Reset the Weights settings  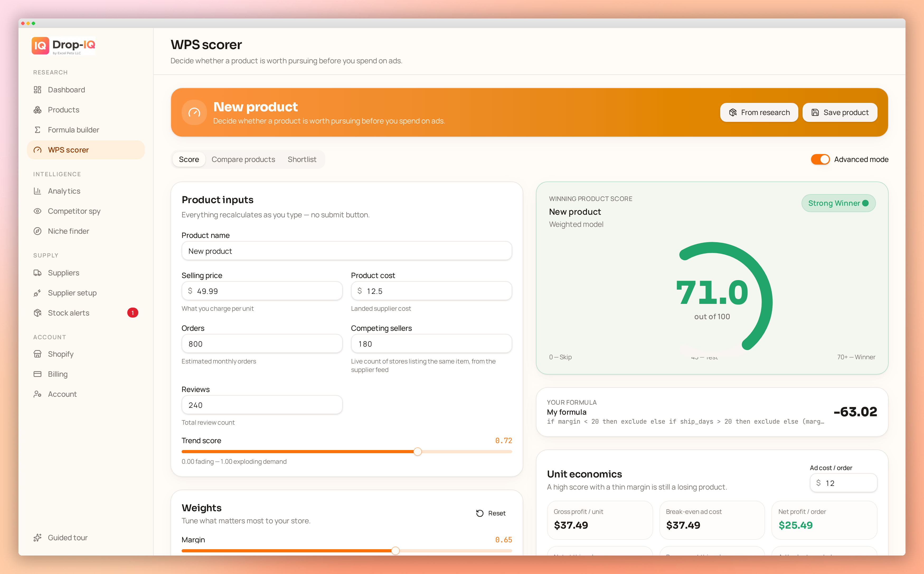(491, 513)
